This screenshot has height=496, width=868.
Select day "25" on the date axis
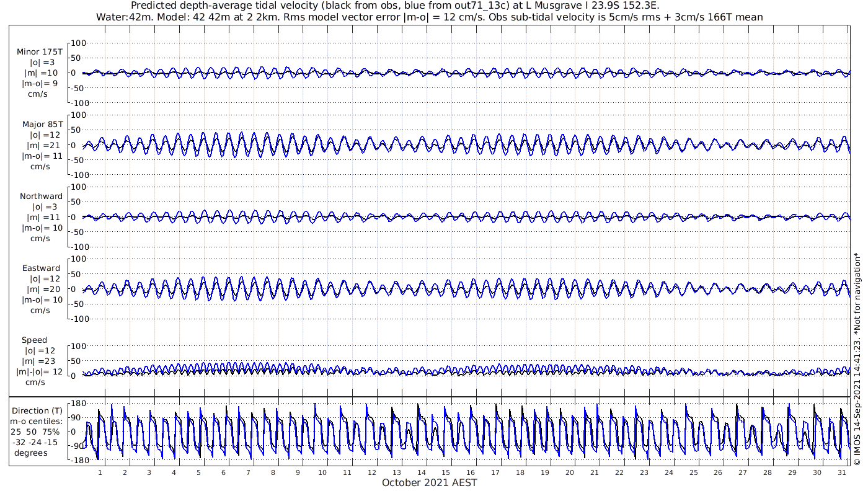click(x=693, y=472)
